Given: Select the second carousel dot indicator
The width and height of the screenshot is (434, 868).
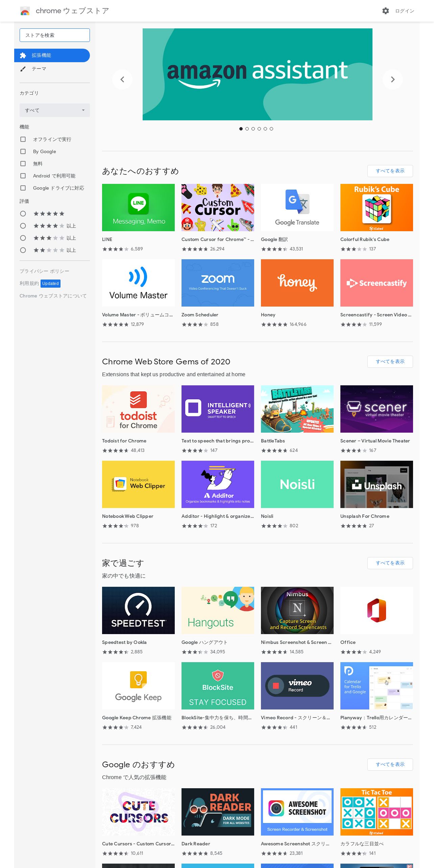Looking at the screenshot, I should pyautogui.click(x=247, y=129).
